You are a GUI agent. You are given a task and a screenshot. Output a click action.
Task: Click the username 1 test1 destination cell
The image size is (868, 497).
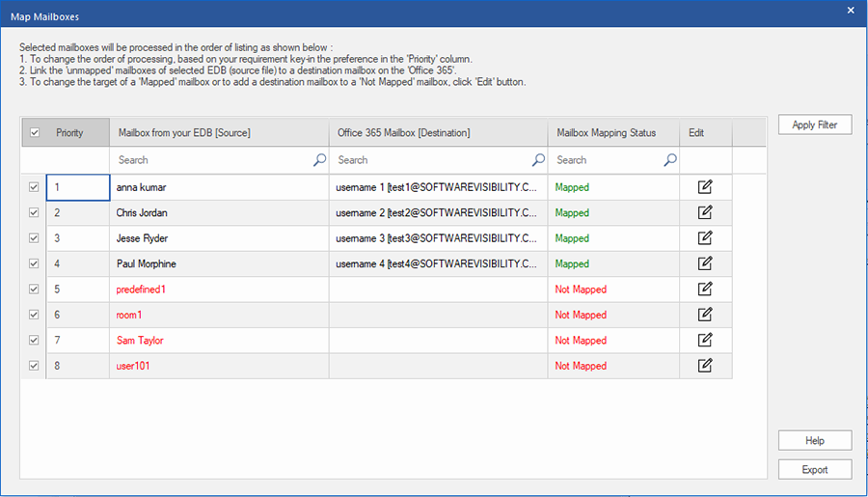tap(439, 187)
